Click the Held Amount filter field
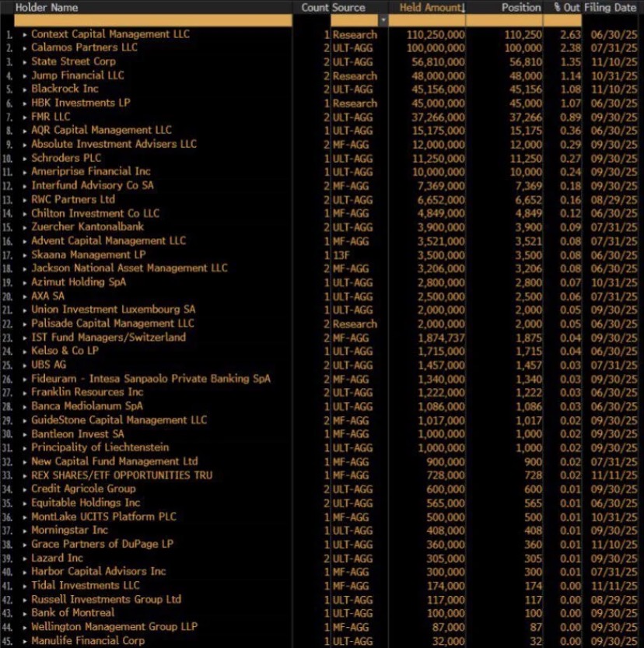Image resolution: width=644 pixels, height=648 pixels. point(427,20)
